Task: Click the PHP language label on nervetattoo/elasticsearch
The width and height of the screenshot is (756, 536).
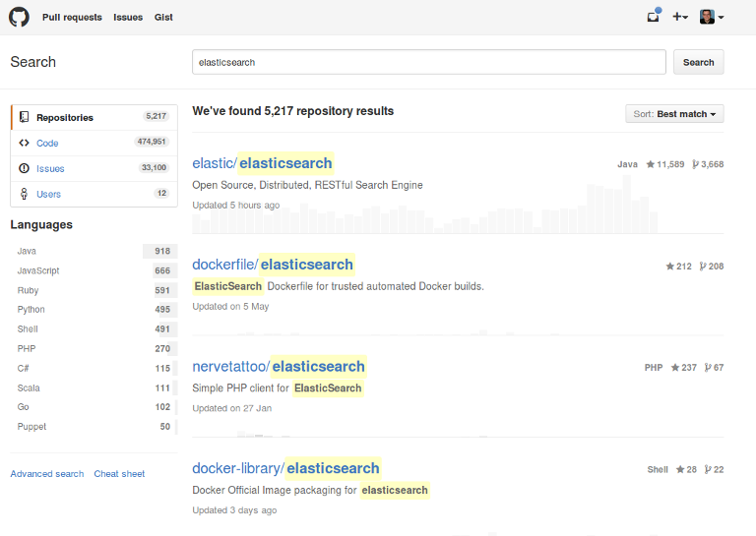Action: (654, 368)
